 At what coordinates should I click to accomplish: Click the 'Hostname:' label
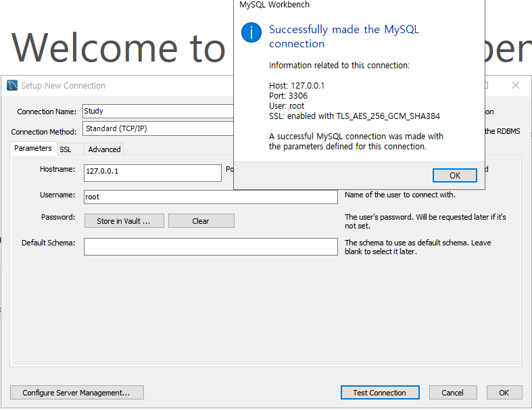(x=57, y=169)
